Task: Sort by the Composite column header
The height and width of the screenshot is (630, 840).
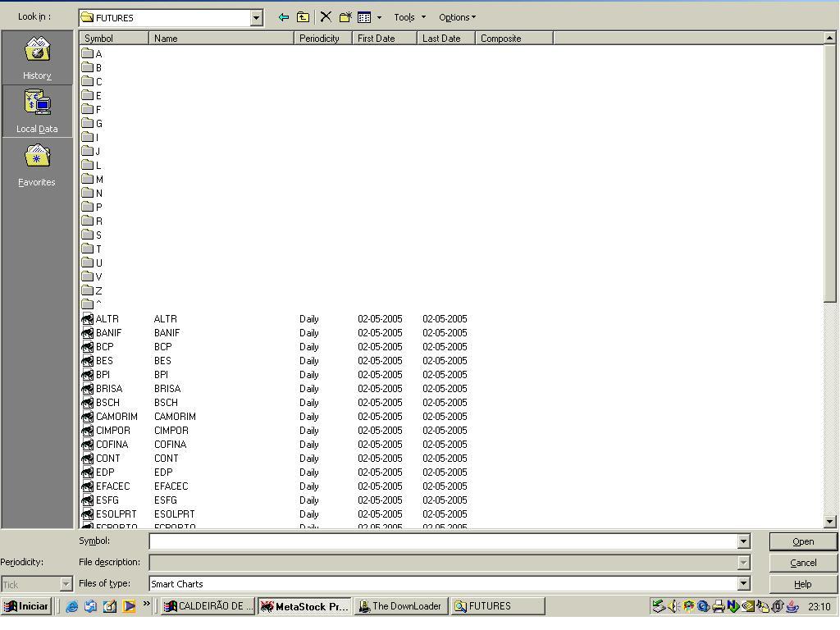Action: point(514,38)
